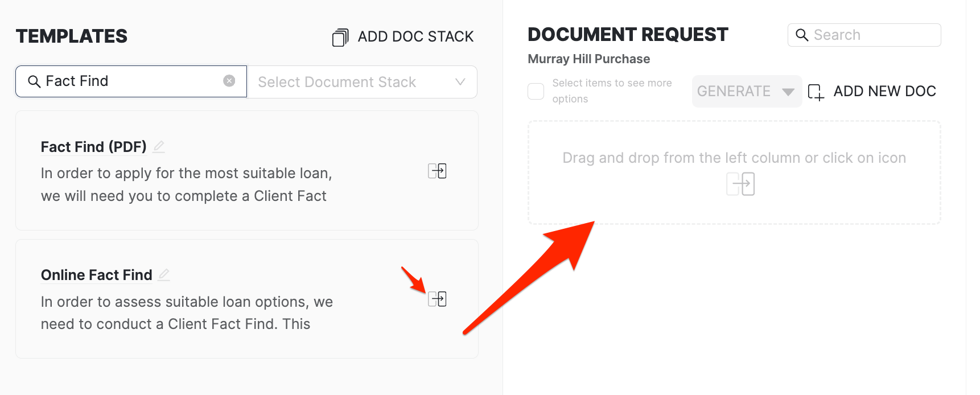The height and width of the screenshot is (395, 980).
Task: Click the drop zone insert icon
Action: coord(740,184)
